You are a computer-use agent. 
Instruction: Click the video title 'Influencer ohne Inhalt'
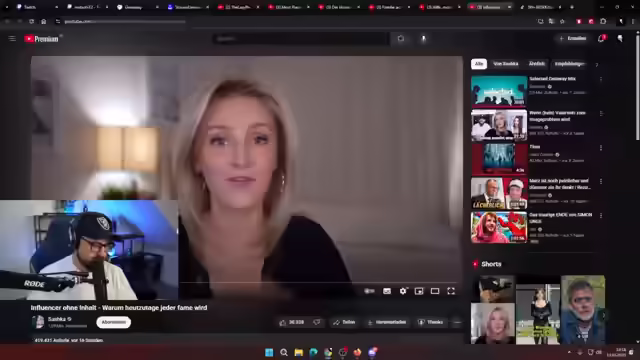pos(119,308)
